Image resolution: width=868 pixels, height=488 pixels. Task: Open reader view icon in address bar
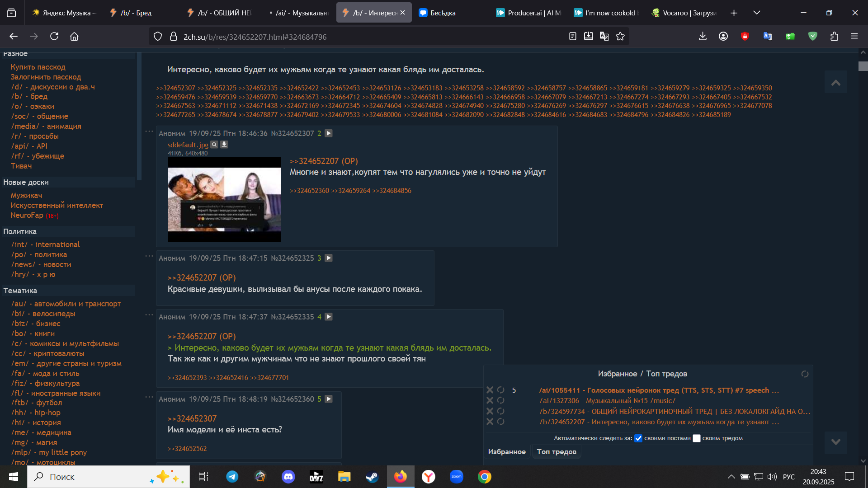tap(572, 37)
